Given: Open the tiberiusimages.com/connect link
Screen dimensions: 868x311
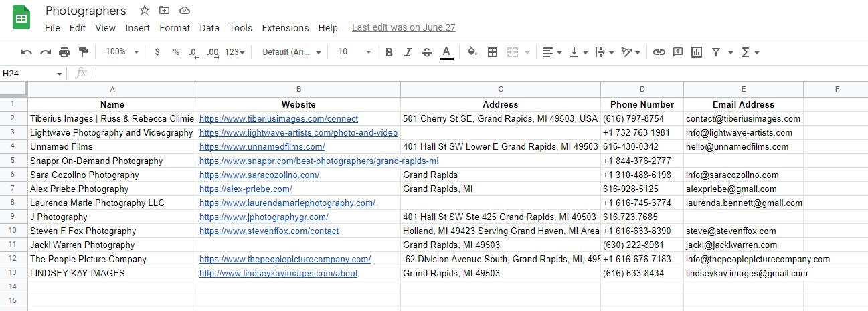Looking at the screenshot, I should 278,118.
